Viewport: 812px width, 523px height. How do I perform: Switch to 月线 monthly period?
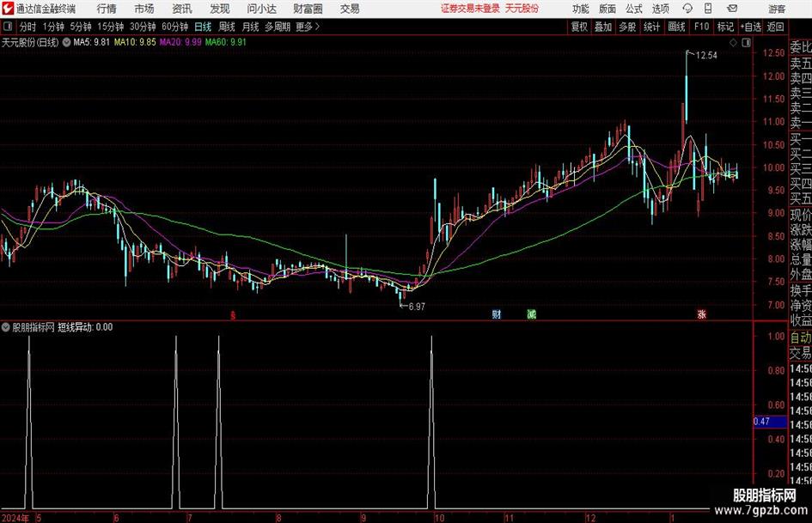point(250,27)
